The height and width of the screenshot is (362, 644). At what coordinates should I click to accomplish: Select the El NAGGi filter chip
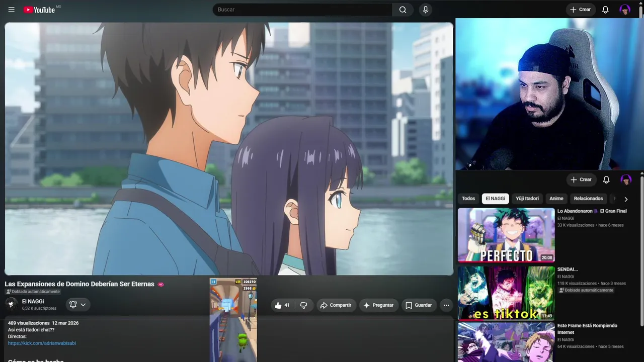(x=495, y=199)
